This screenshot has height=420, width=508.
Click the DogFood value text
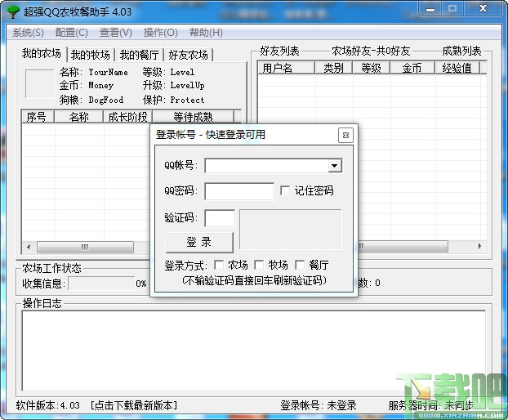106,100
